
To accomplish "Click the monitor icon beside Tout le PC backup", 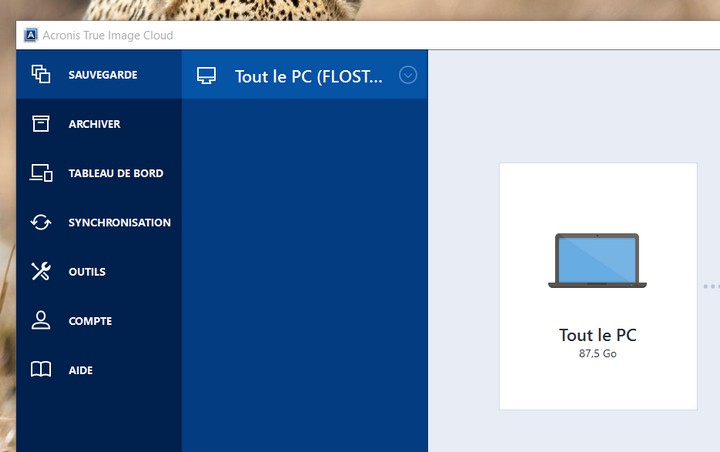I will 206,75.
